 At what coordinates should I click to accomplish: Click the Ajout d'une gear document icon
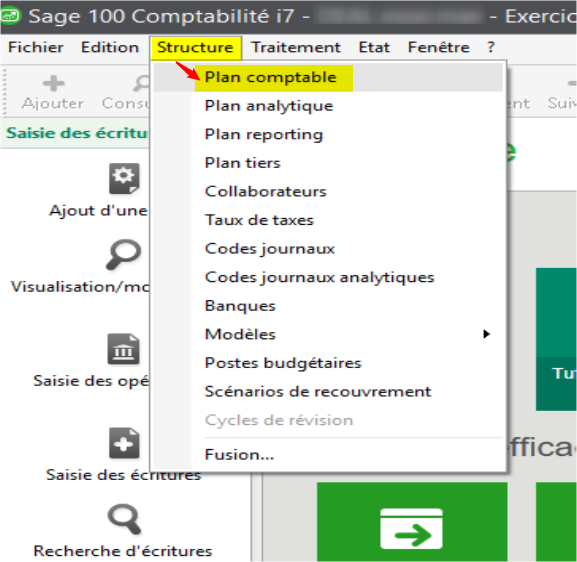coord(124,179)
